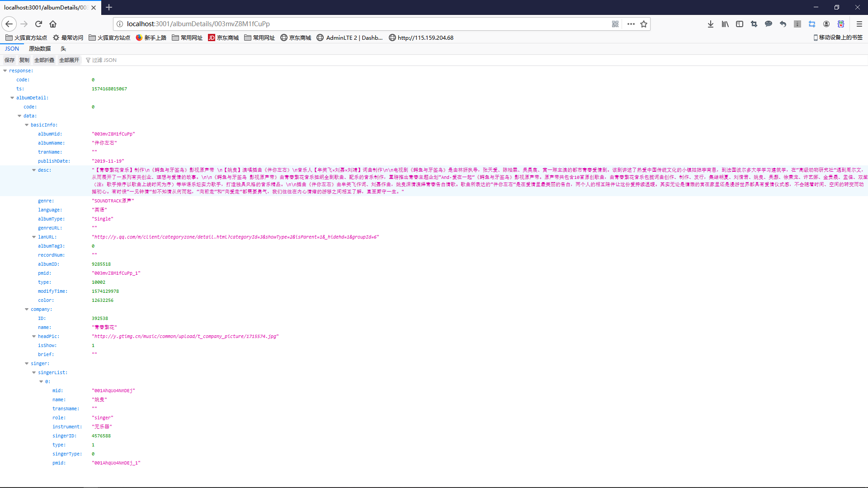The width and height of the screenshot is (868, 488).
Task: Collapse the company tree node
Action: 27,310
